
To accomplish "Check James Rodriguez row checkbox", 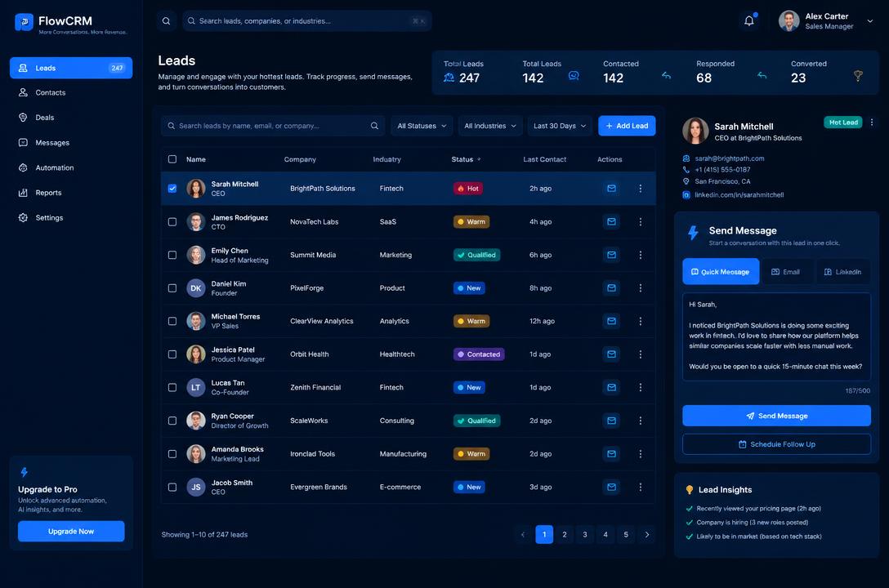I will coord(172,221).
